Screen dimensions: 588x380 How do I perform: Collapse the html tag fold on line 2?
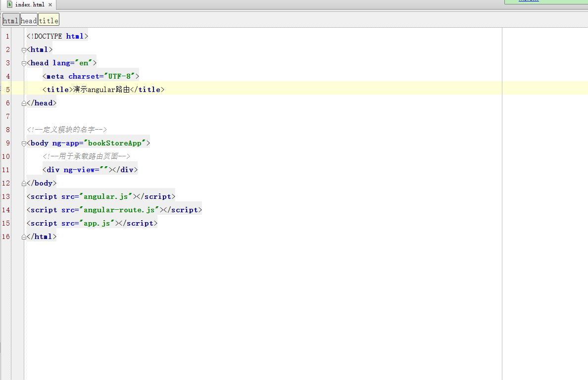pos(24,50)
